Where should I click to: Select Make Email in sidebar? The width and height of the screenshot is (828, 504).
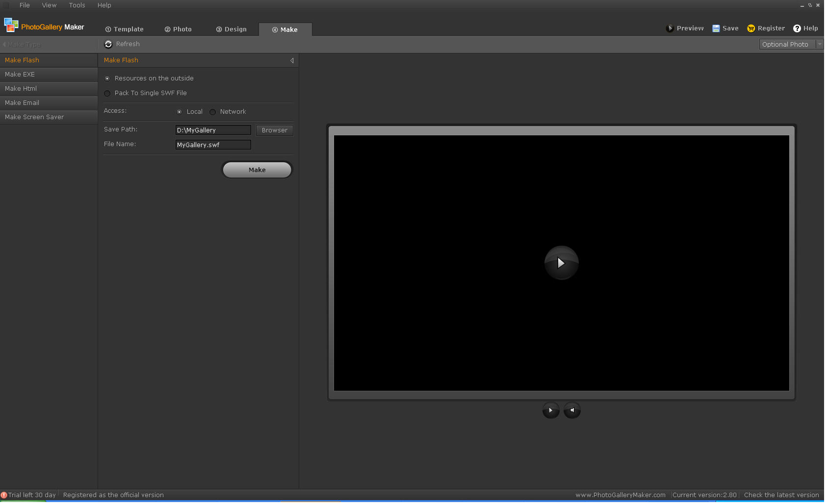coord(49,103)
